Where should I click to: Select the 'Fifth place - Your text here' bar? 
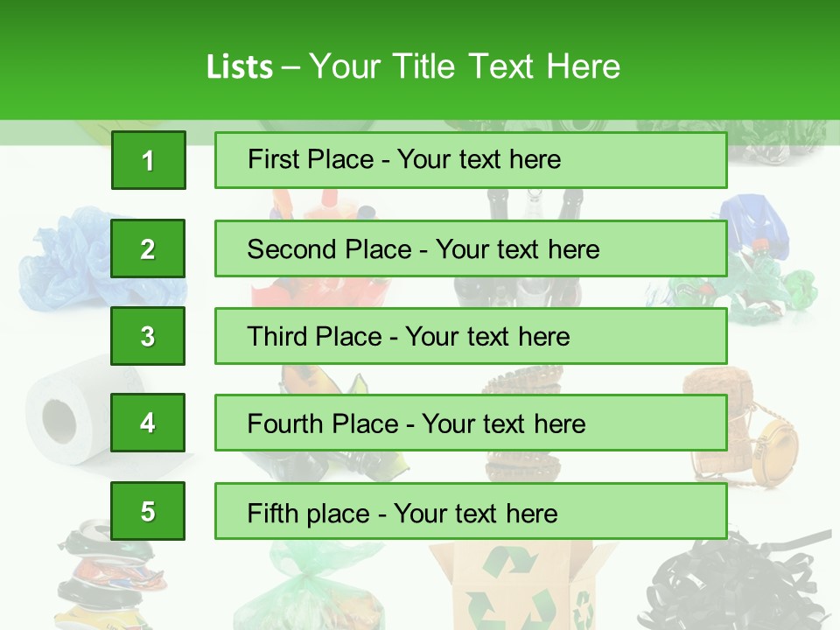pos(471,511)
